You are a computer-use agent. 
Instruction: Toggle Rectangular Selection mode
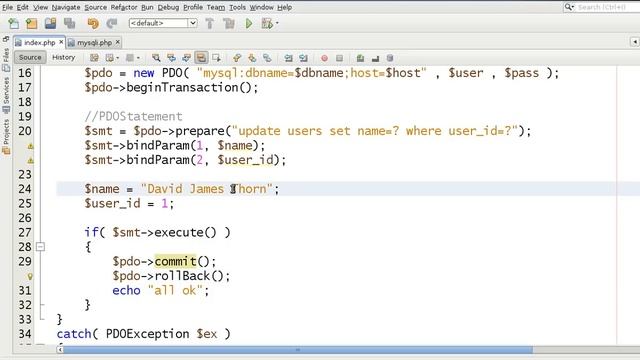click(x=216, y=58)
